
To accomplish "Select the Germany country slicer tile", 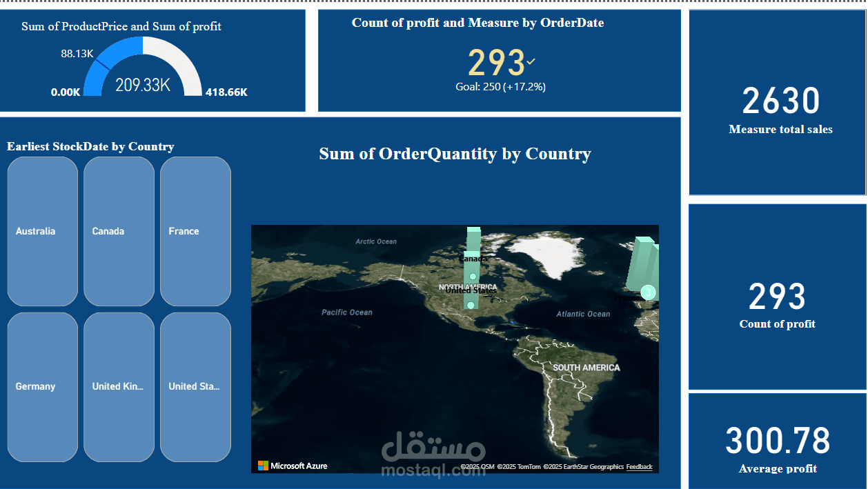I will click(x=43, y=387).
